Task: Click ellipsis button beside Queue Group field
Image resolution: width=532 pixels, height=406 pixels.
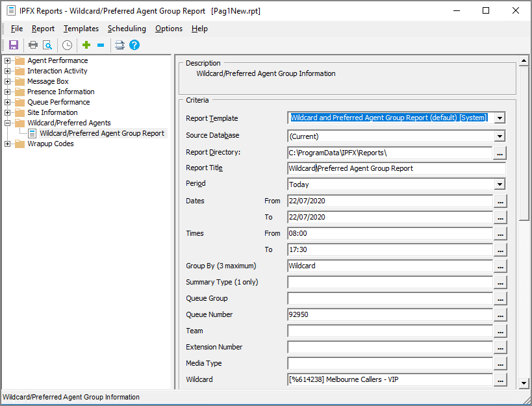Action: [x=500, y=299]
